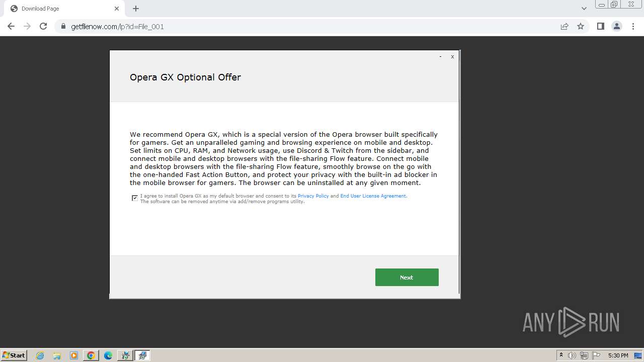
Task: Click the green Next button
Action: click(407, 277)
